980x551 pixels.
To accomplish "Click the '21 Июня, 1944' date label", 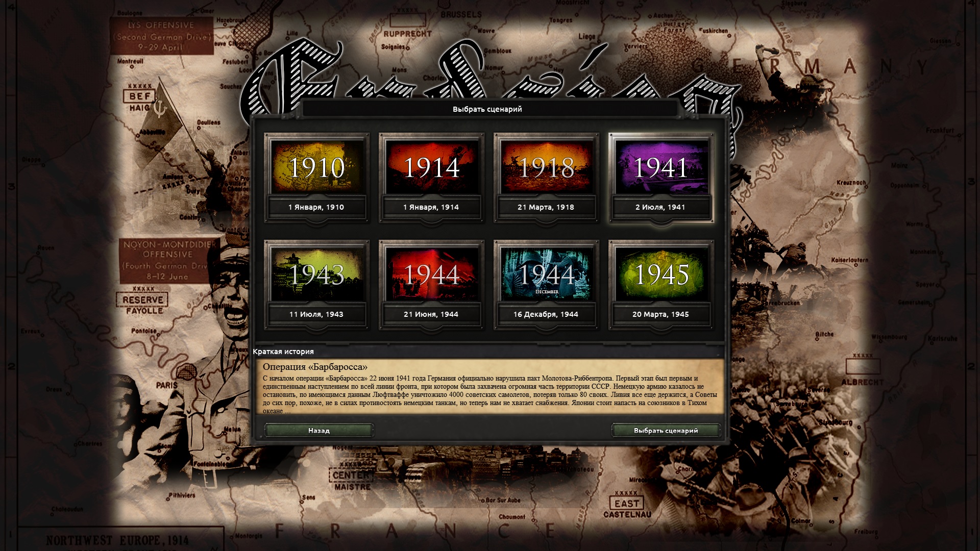I will tap(431, 314).
